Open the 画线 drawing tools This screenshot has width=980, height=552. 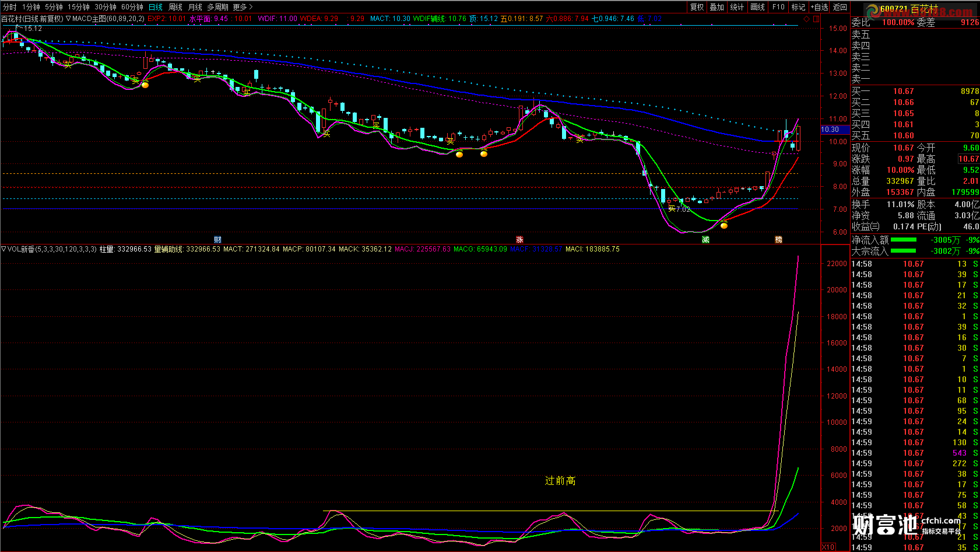[757, 7]
